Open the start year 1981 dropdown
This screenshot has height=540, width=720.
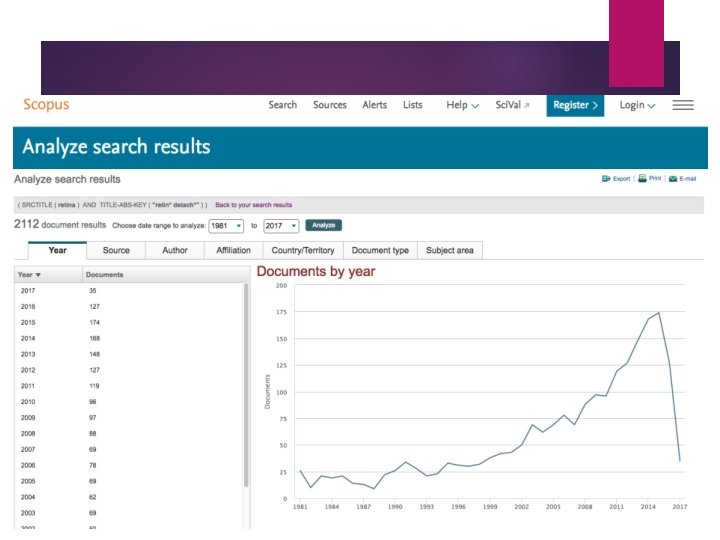coord(226,225)
